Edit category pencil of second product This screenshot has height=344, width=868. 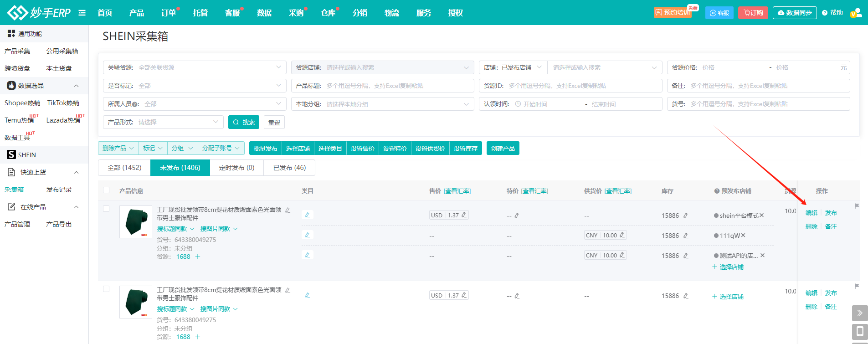click(308, 295)
